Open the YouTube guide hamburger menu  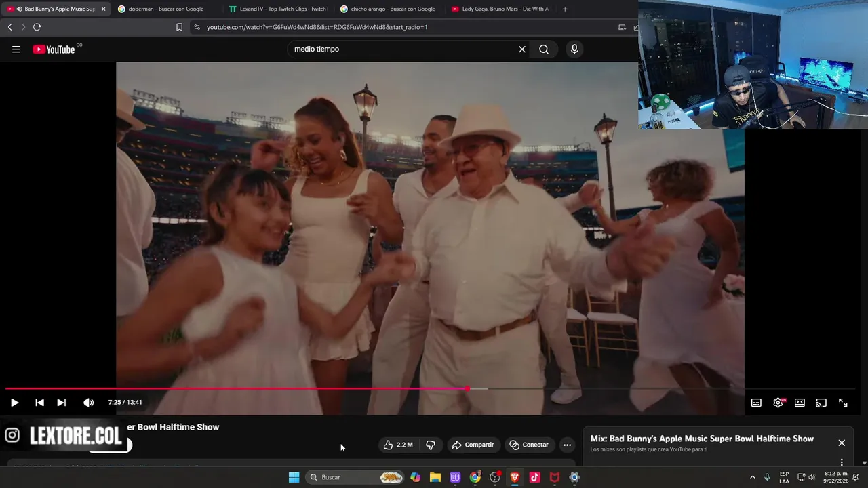pos(16,49)
